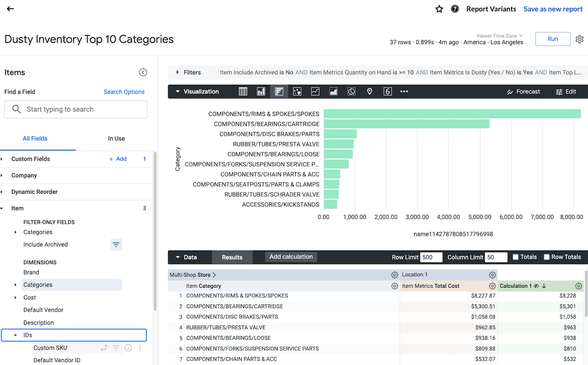Switch to the In Use tab
Image resolution: width=588 pixels, height=365 pixels.
pos(116,138)
